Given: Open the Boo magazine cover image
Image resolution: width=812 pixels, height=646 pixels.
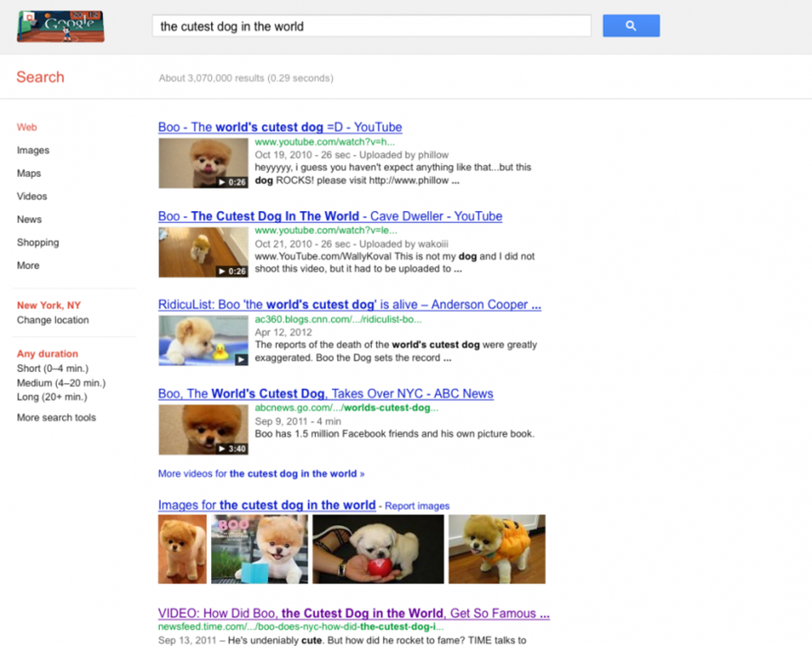Looking at the screenshot, I should click(260, 549).
